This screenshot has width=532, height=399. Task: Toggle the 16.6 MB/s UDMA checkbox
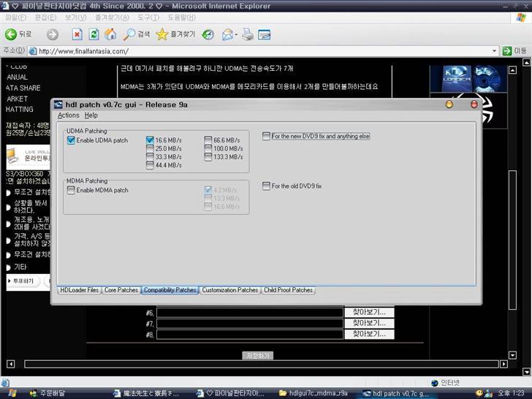(x=150, y=140)
